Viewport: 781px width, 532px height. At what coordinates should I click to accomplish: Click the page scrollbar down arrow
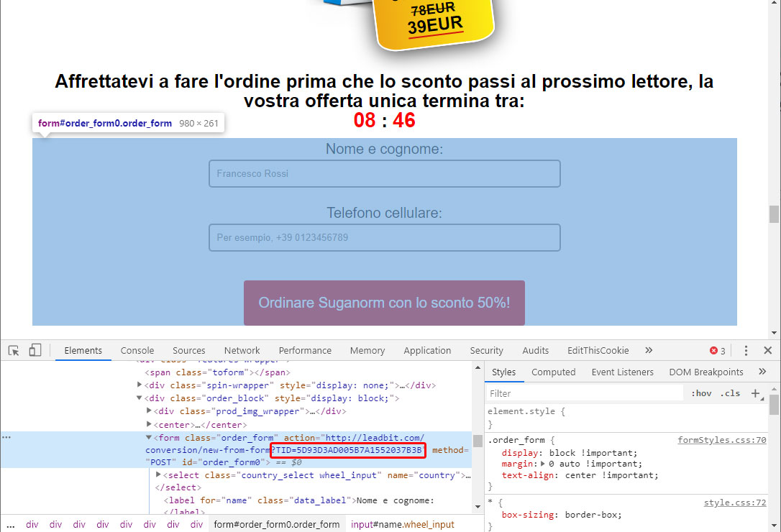point(774,333)
